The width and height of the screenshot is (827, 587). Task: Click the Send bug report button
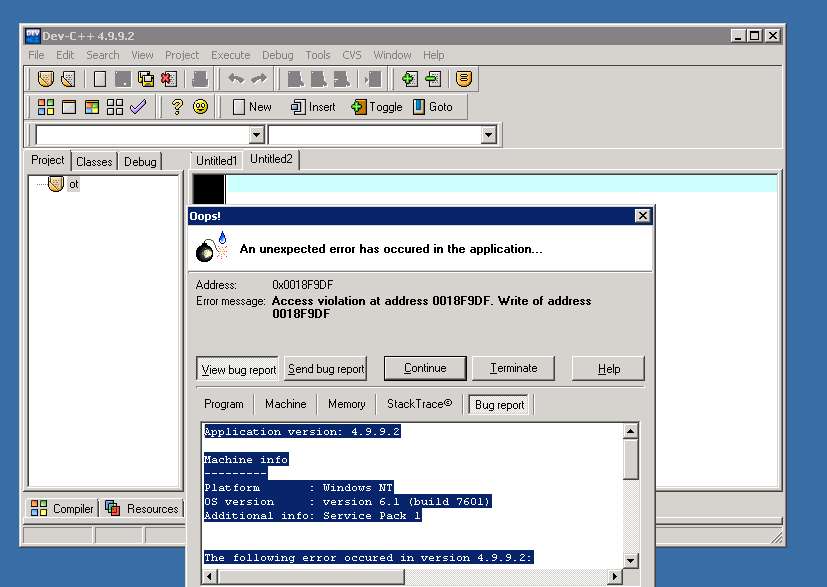(x=326, y=369)
